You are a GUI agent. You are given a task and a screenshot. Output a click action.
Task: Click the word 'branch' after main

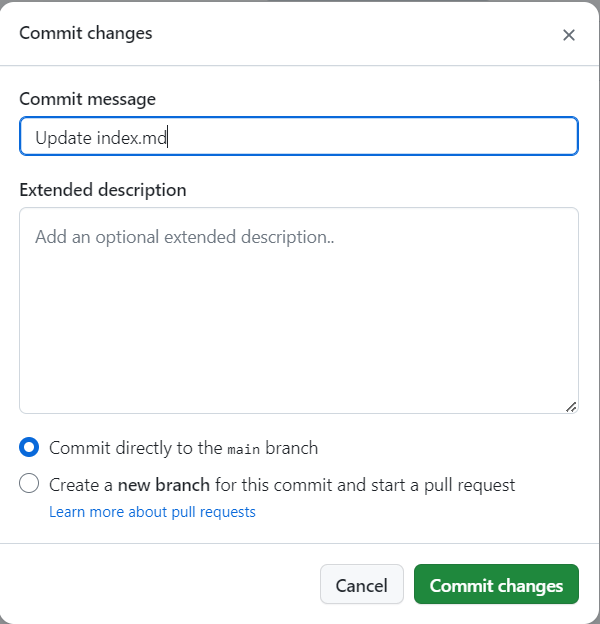pos(292,448)
